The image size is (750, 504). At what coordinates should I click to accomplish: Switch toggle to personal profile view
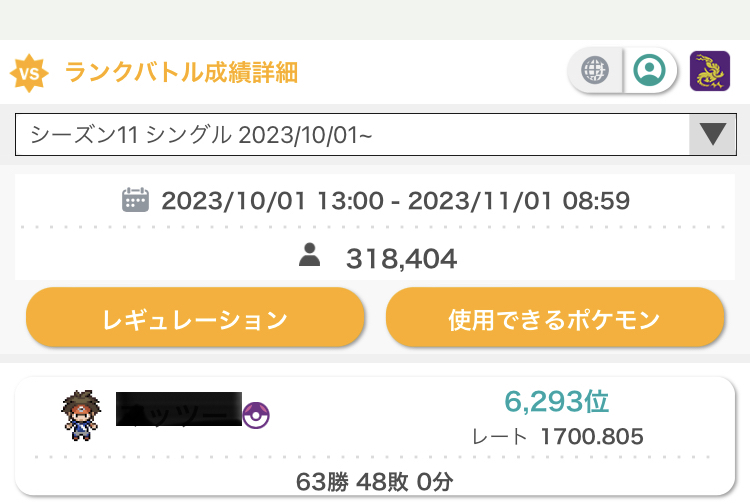(651, 71)
